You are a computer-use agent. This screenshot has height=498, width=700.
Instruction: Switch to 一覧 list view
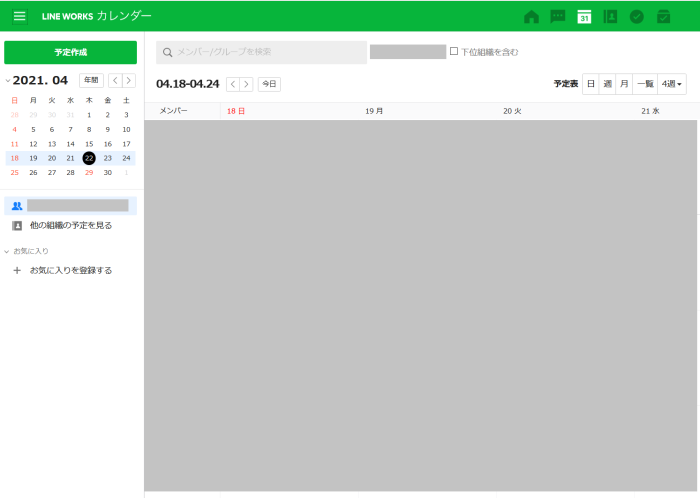click(645, 84)
